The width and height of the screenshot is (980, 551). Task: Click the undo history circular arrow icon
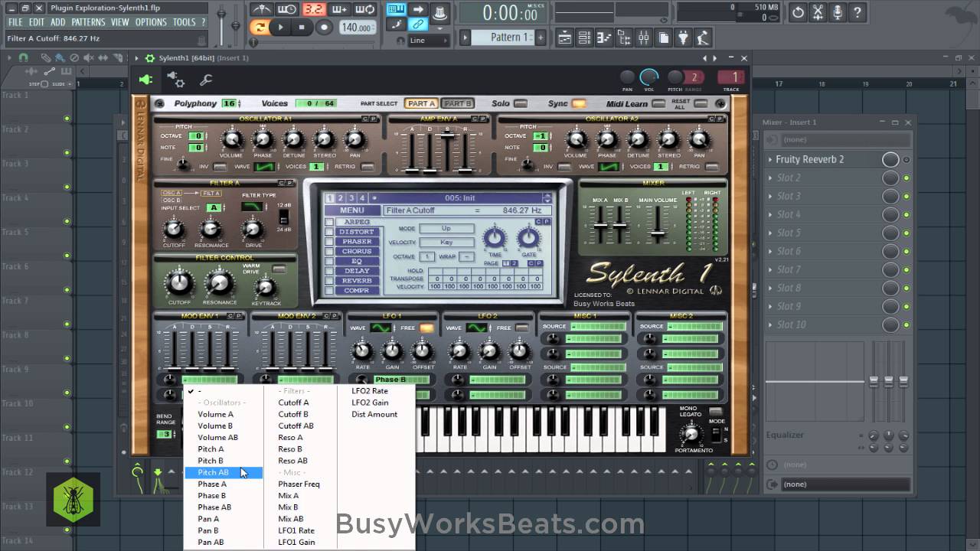799,12
